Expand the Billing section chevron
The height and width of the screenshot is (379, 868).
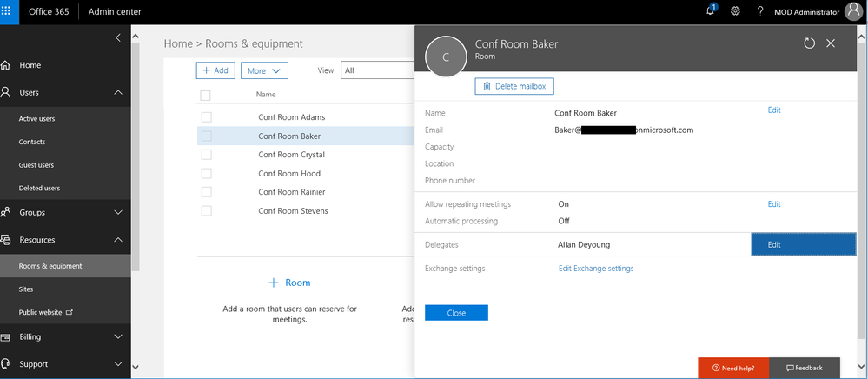point(118,336)
